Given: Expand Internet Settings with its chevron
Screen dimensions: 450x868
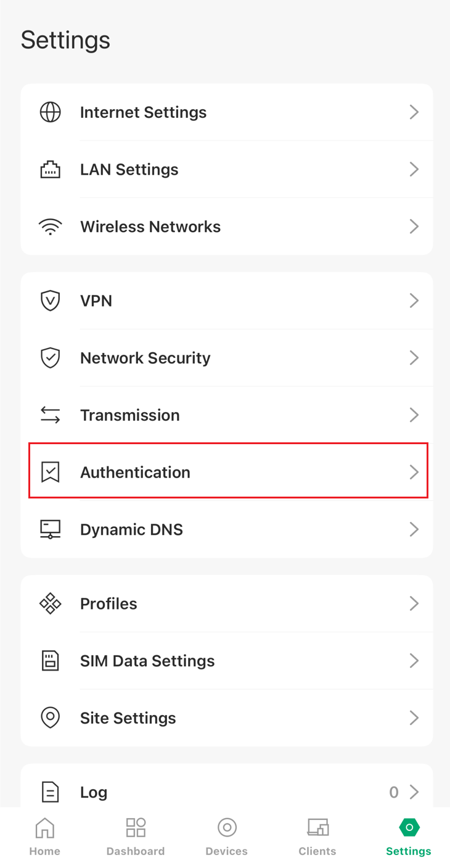Looking at the screenshot, I should (x=414, y=112).
